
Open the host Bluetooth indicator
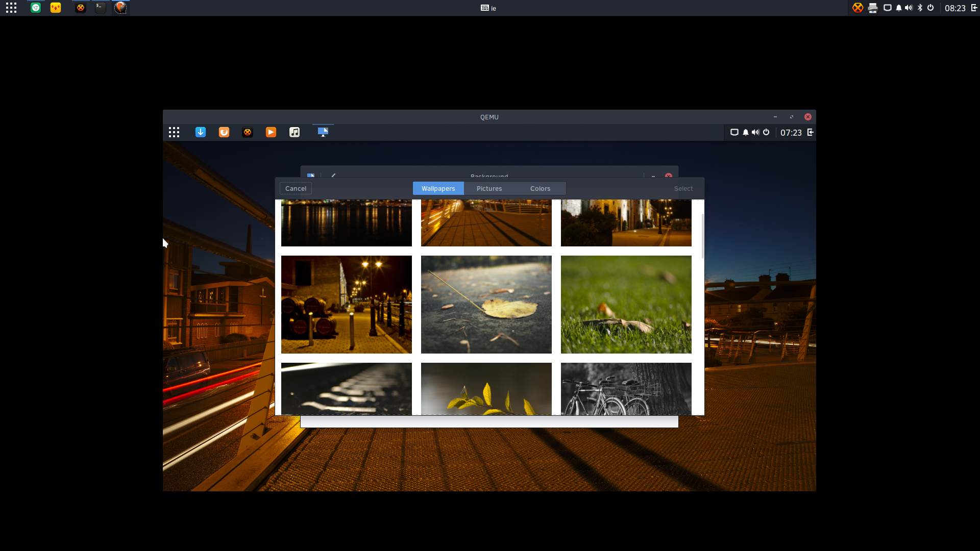click(x=920, y=8)
